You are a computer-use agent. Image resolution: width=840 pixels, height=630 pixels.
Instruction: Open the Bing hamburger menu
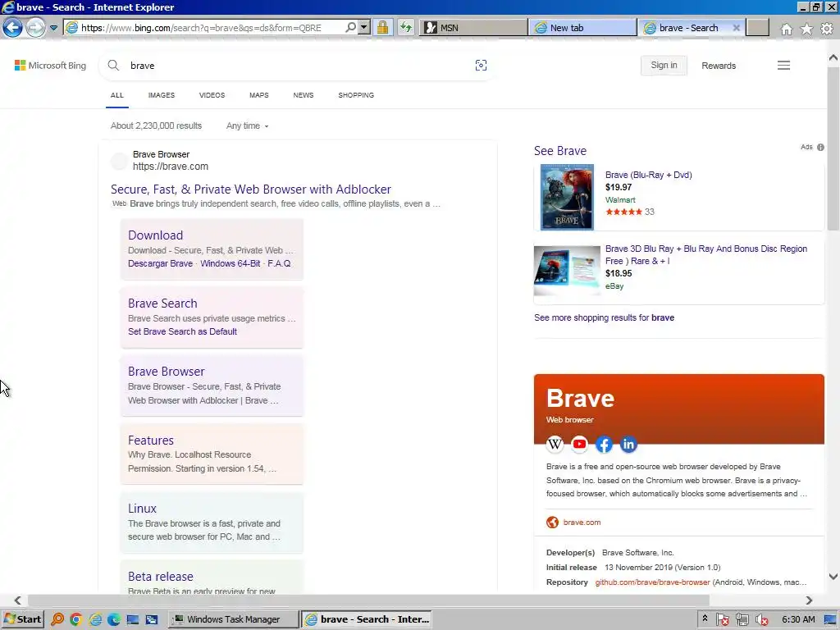783,66
